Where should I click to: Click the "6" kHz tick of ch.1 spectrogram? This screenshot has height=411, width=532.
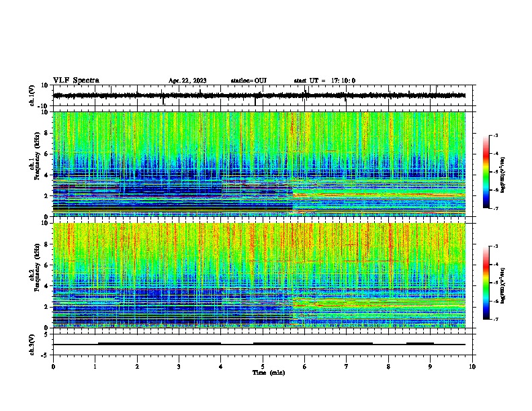click(47, 154)
